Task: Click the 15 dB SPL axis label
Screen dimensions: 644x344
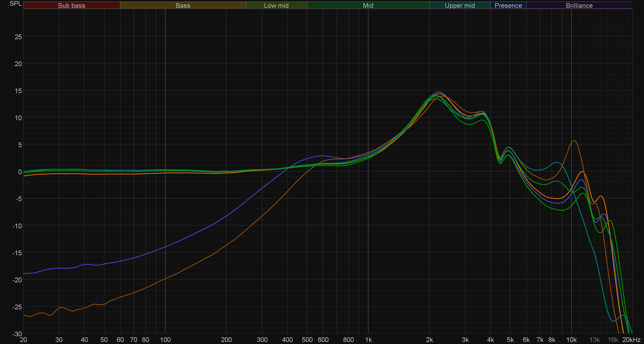Action: click(18, 91)
